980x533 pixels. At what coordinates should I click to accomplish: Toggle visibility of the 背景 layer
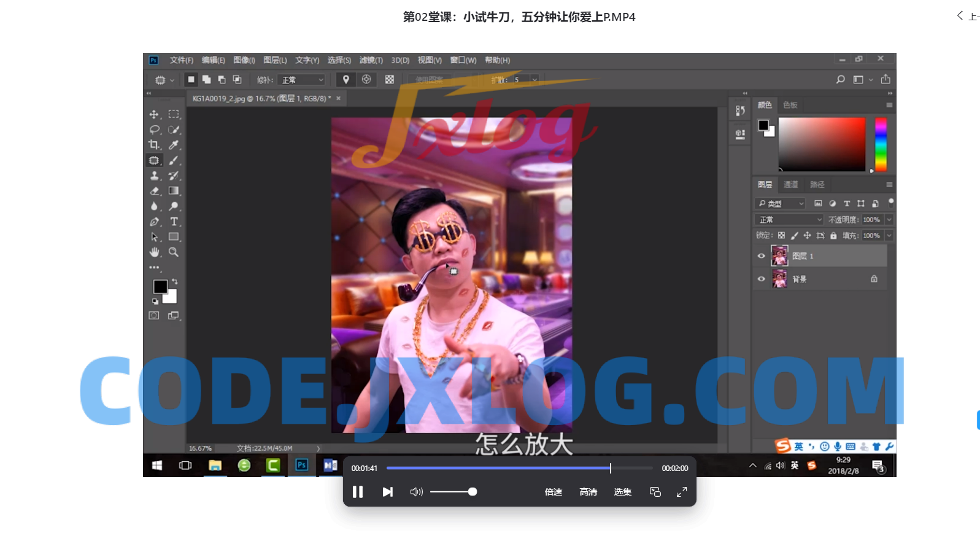click(x=762, y=279)
